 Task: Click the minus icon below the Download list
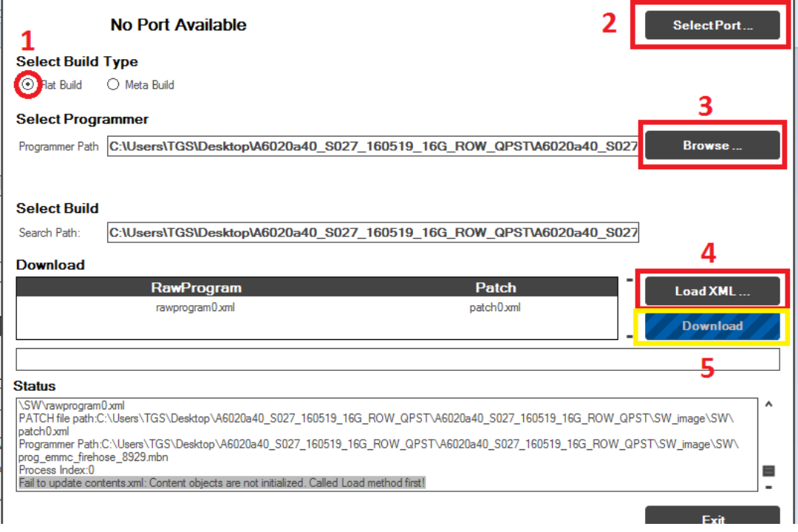click(630, 337)
